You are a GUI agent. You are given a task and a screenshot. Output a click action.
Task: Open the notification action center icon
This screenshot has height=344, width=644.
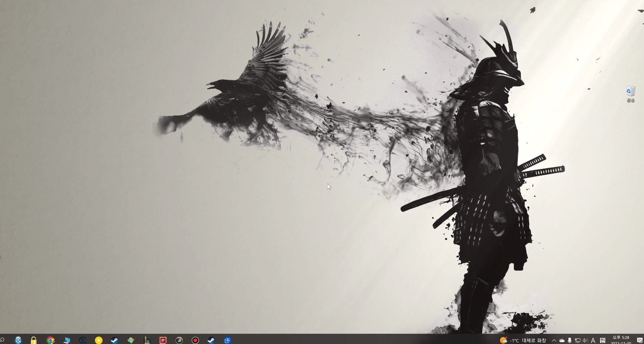click(640, 340)
